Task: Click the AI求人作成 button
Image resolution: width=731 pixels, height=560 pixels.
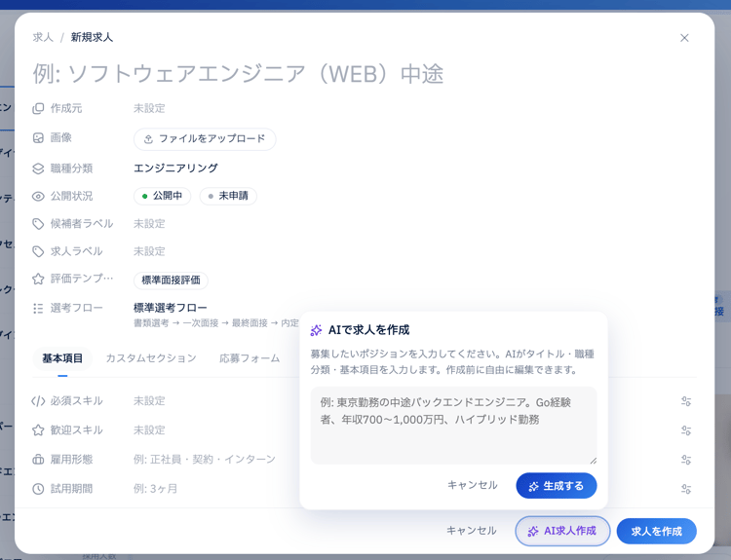Action: [x=562, y=531]
